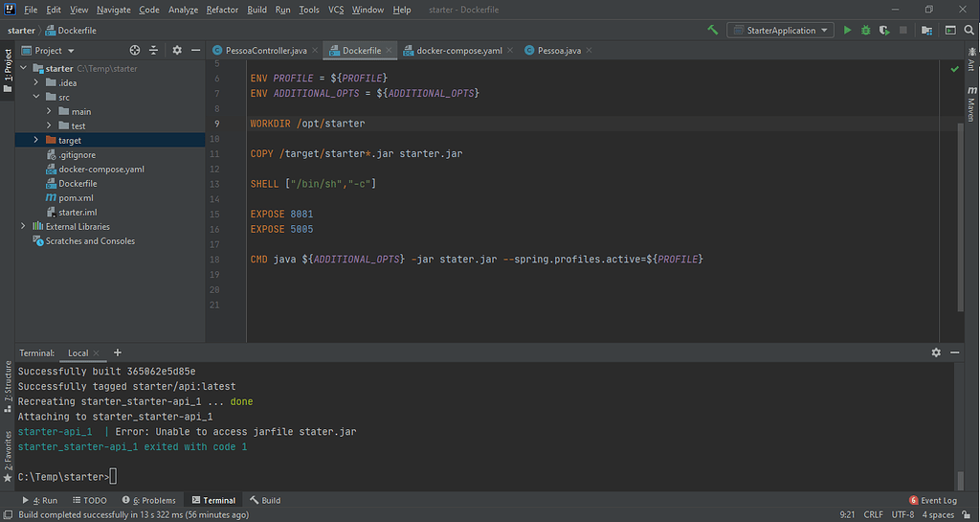Switch to docker-compose.yaml tab
Image resolution: width=980 pixels, height=522 pixels.
[x=458, y=50]
